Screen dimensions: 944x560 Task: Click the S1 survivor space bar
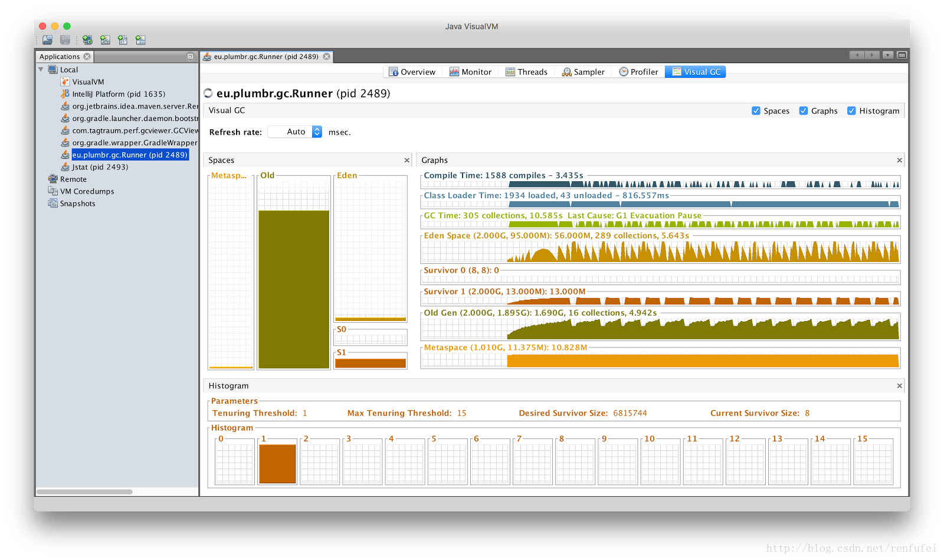[371, 363]
